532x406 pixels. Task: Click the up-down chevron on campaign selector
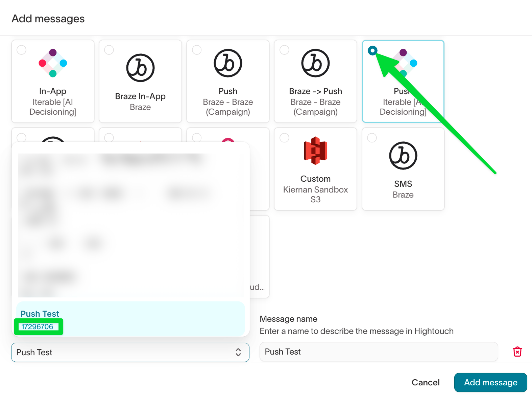238,352
